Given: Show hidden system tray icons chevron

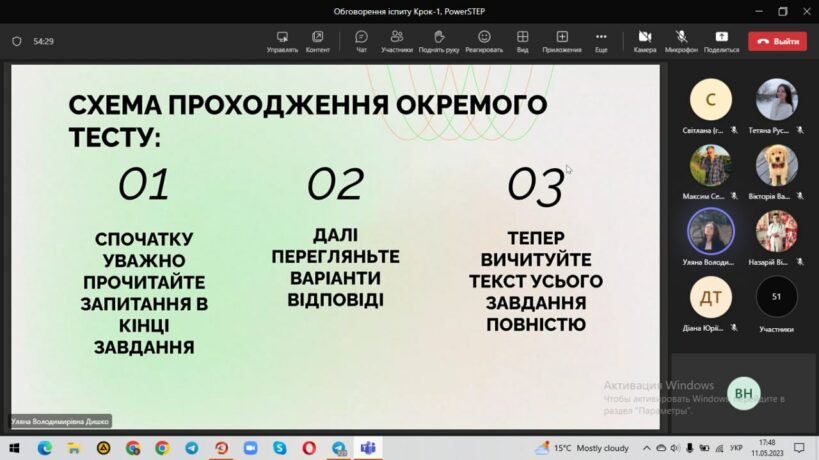Looking at the screenshot, I should [x=648, y=448].
